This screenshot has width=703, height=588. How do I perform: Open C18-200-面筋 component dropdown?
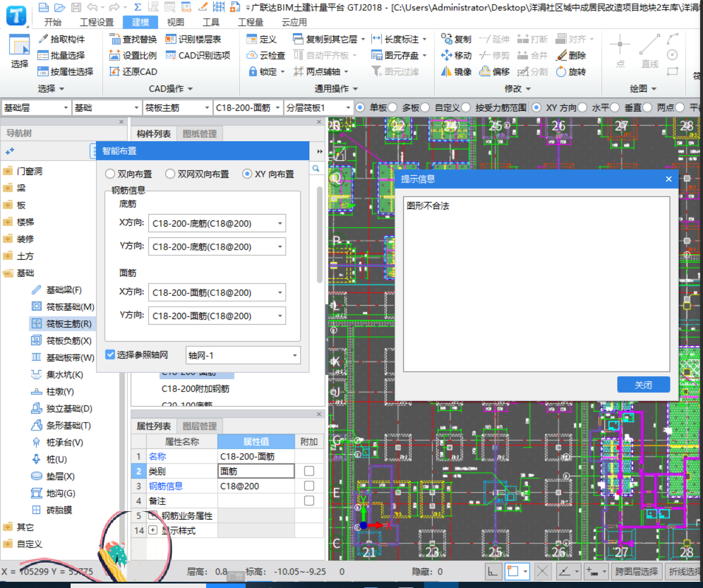click(248, 107)
